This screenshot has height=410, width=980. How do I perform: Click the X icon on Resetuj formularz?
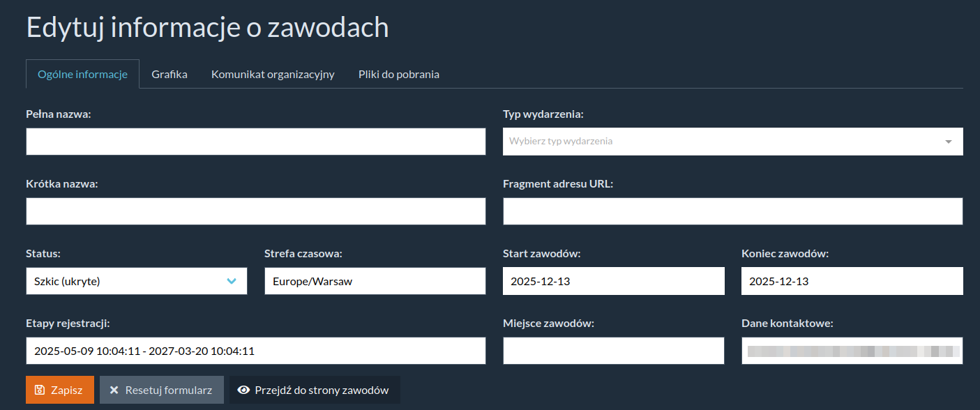pos(114,390)
